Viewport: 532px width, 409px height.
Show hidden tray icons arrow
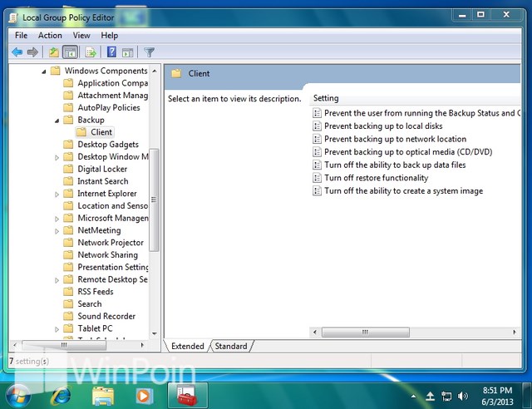tap(413, 396)
